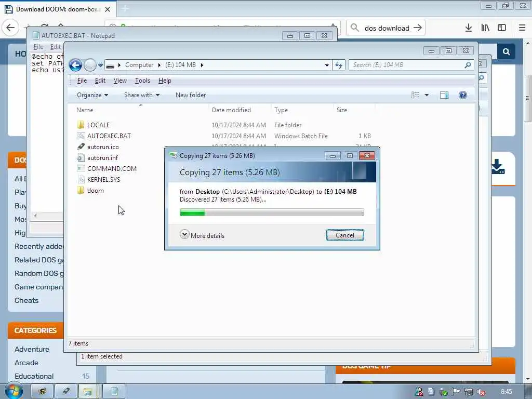The height and width of the screenshot is (399, 532).
Task: Click the copy progress bar
Action: click(x=272, y=212)
